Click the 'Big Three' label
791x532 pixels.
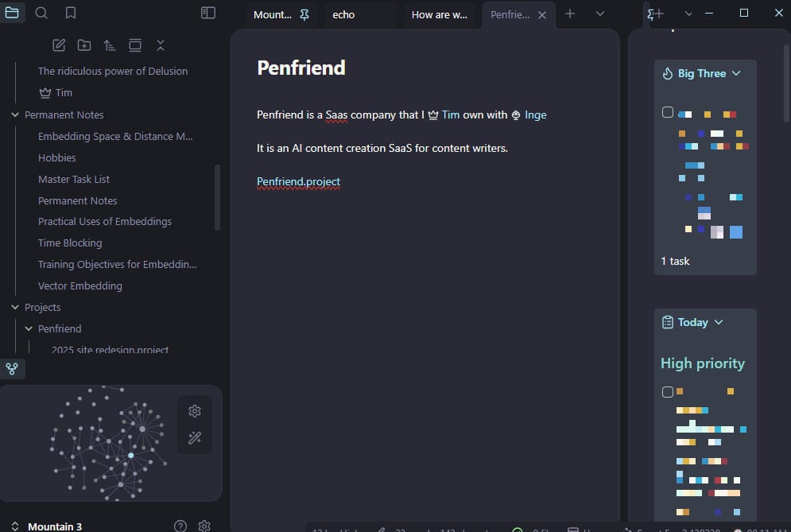tap(702, 74)
